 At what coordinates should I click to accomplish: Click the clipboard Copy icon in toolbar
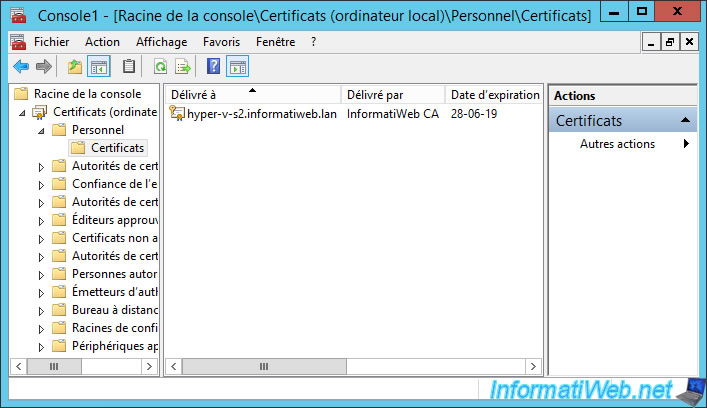click(129, 67)
